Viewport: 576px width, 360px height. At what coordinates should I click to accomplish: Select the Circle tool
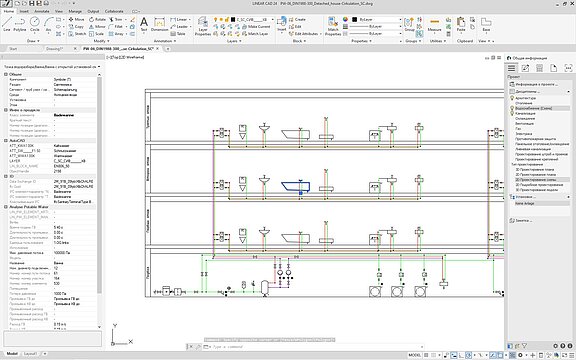[35, 24]
